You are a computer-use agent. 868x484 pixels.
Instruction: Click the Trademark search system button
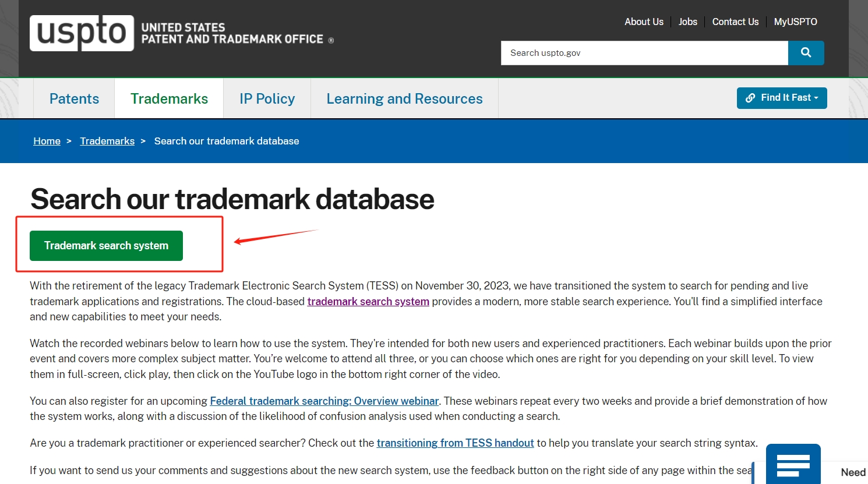click(x=105, y=245)
